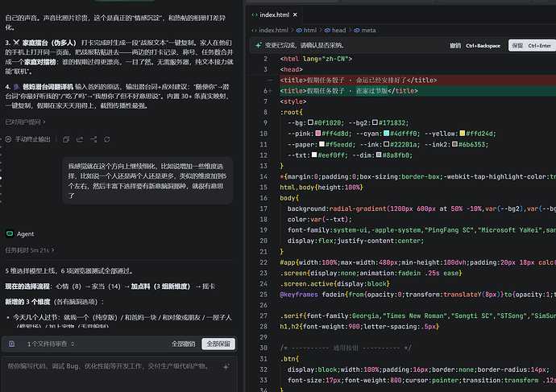This screenshot has height=392, width=556.
Task: Click the branch conversation icon
Action: coord(93,139)
